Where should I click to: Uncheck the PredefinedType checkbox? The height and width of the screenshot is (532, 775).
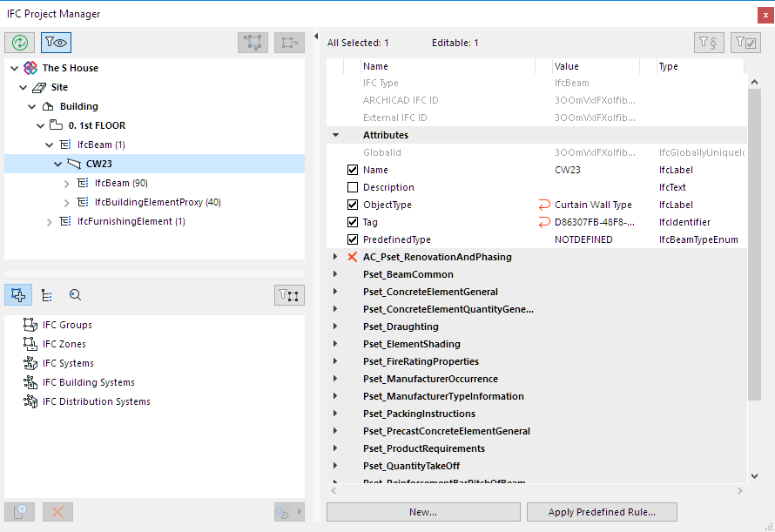point(353,239)
